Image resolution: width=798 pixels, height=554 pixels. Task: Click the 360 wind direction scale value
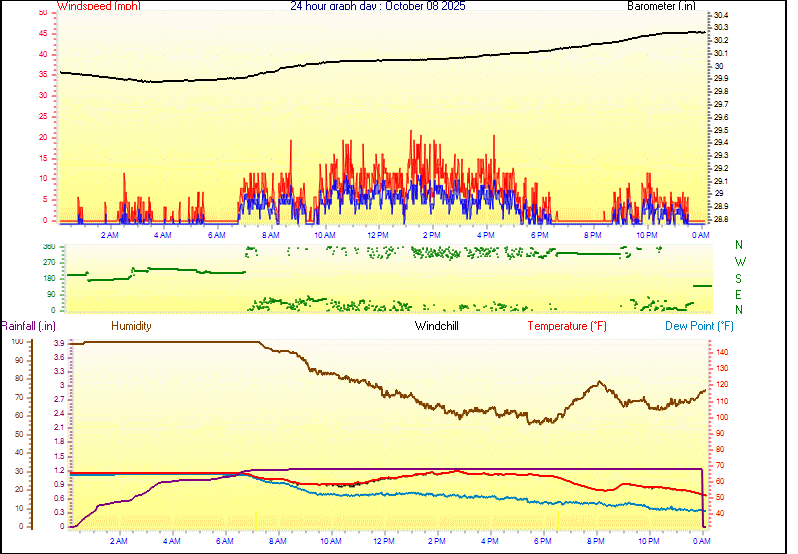48,246
